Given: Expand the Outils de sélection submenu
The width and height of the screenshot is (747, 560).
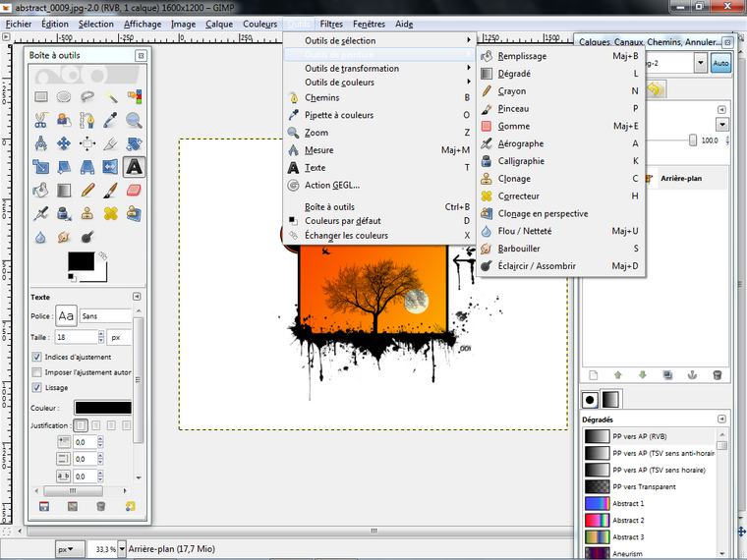Looking at the screenshot, I should [x=378, y=40].
